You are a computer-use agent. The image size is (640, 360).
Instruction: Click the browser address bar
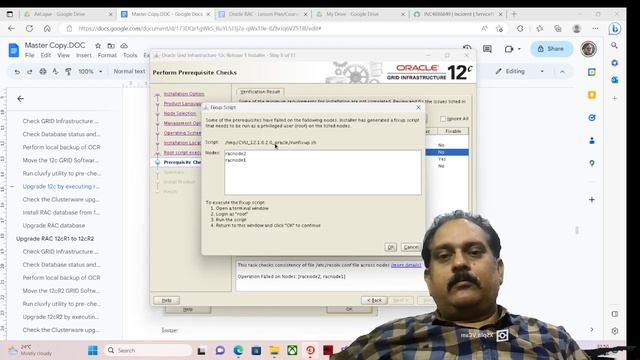269,29
